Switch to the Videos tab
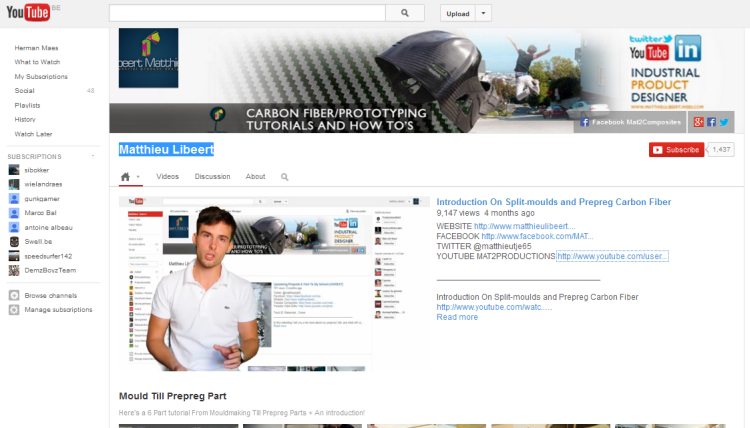The image size is (750, 428). [x=167, y=176]
